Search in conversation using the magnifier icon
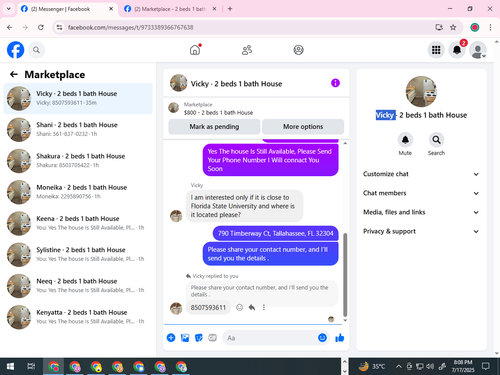This screenshot has height=375, width=500. point(436,140)
